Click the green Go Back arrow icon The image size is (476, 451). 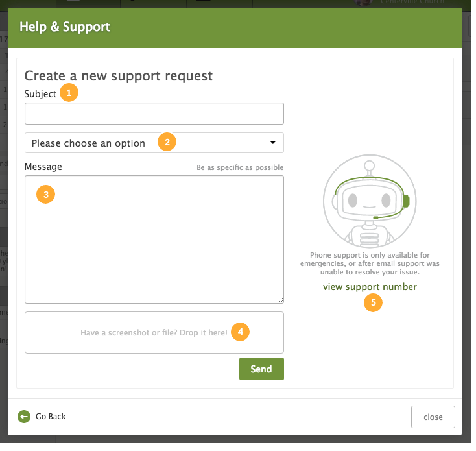pos(24,417)
